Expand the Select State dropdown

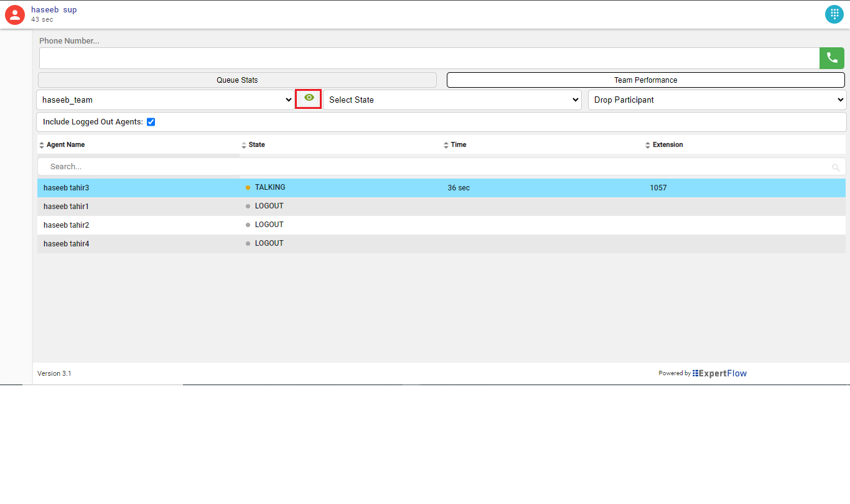pos(452,100)
